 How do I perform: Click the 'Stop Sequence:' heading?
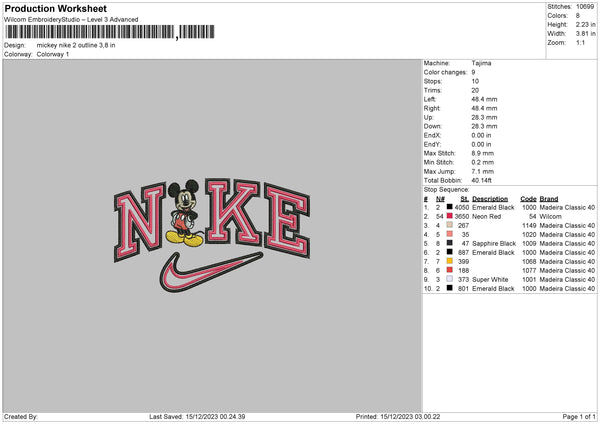coord(446,190)
